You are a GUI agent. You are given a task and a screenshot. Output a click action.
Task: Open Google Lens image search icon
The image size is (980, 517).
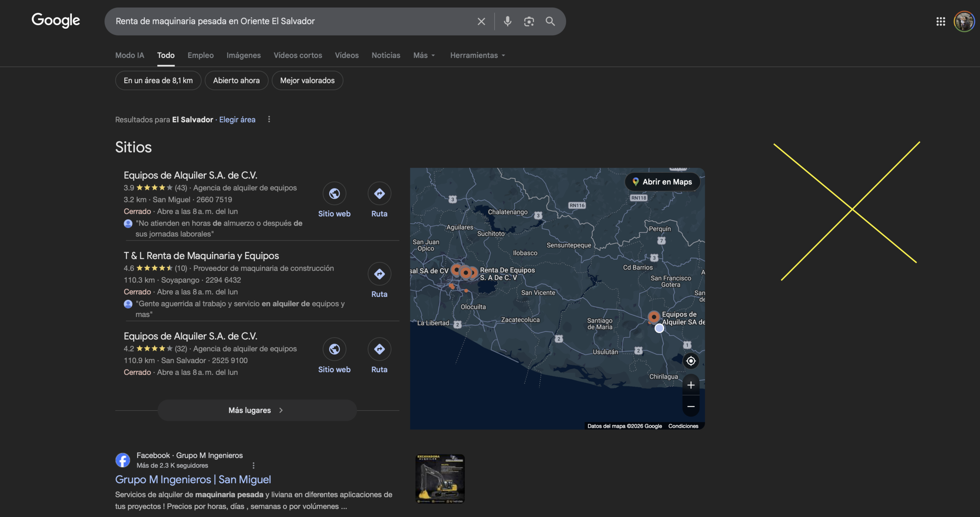[x=529, y=21]
